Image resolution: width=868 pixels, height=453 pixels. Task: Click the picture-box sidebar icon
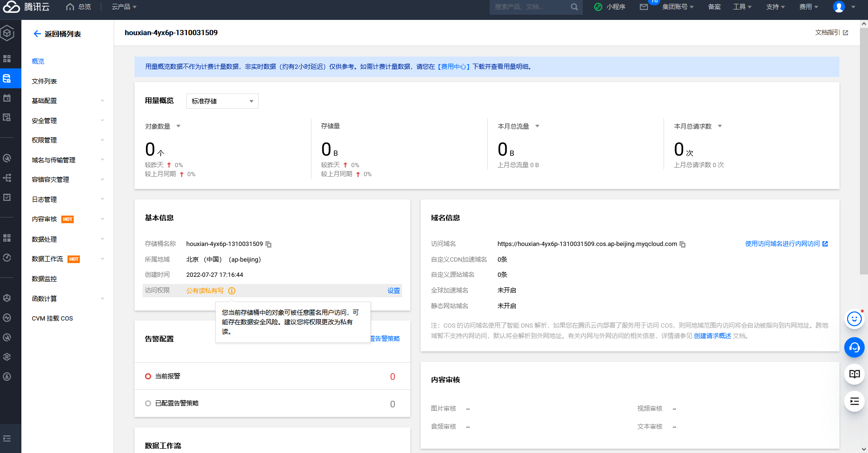(x=7, y=117)
